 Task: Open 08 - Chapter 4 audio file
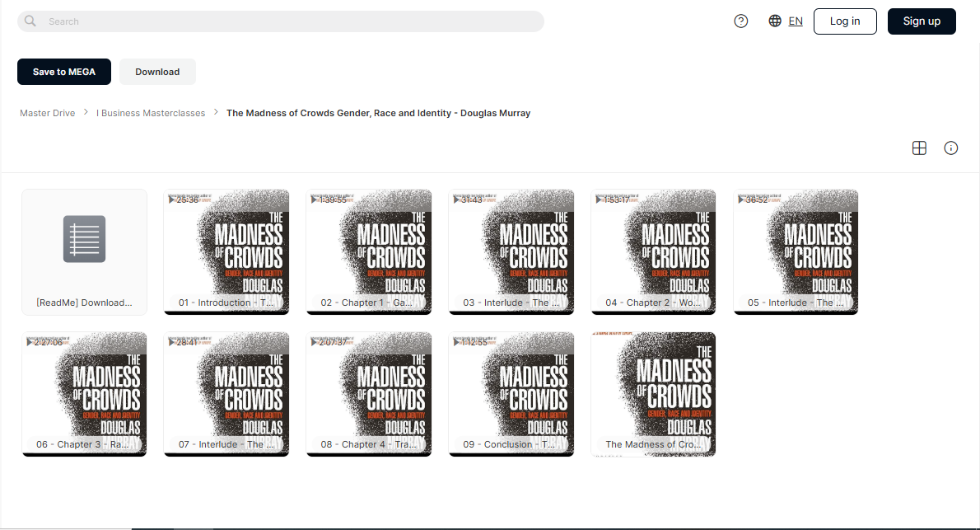point(369,394)
